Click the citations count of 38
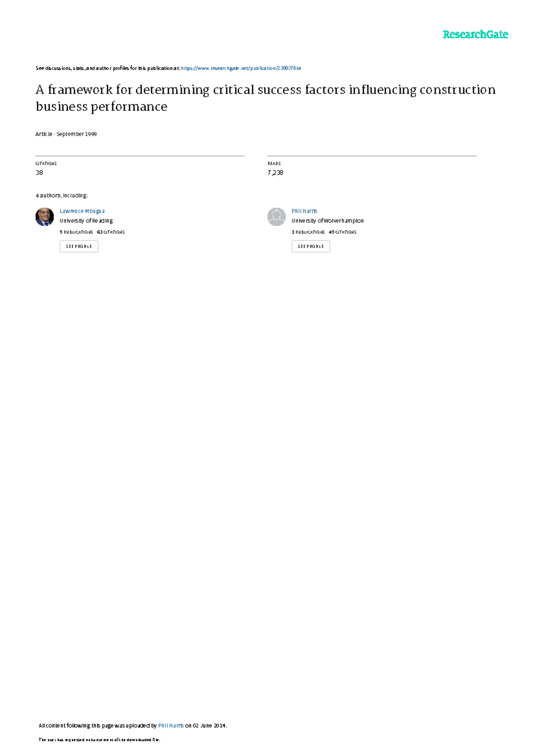The height and width of the screenshot is (756, 535). [x=39, y=173]
